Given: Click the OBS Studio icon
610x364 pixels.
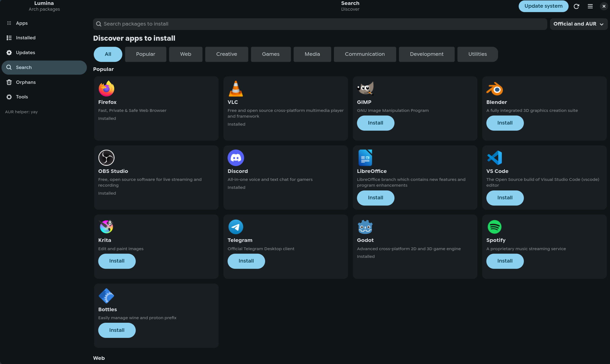Looking at the screenshot, I should 106,158.
